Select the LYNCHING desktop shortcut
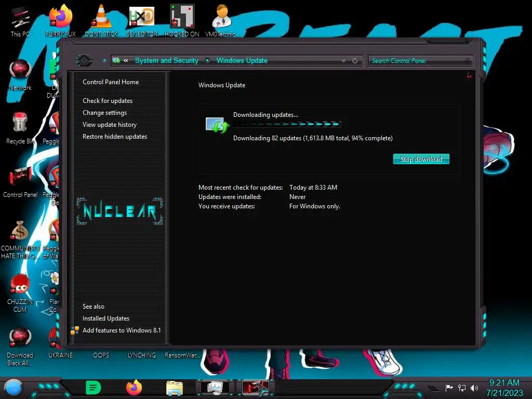Image resolution: width=532 pixels, height=399 pixels. (x=142, y=355)
